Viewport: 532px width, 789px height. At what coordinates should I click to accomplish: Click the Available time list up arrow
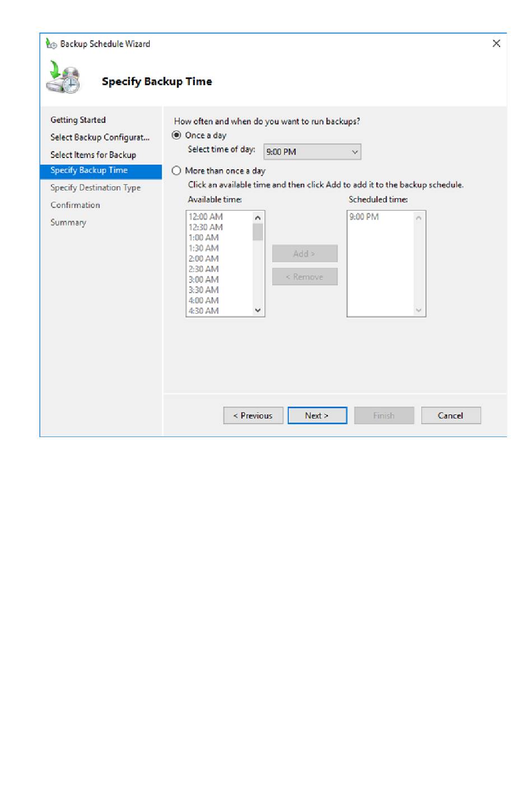pos(258,217)
